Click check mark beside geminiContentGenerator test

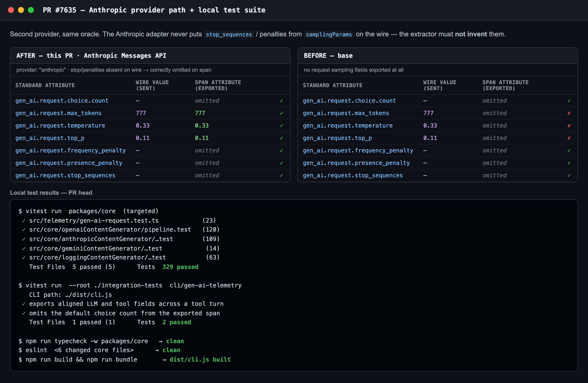(24, 249)
